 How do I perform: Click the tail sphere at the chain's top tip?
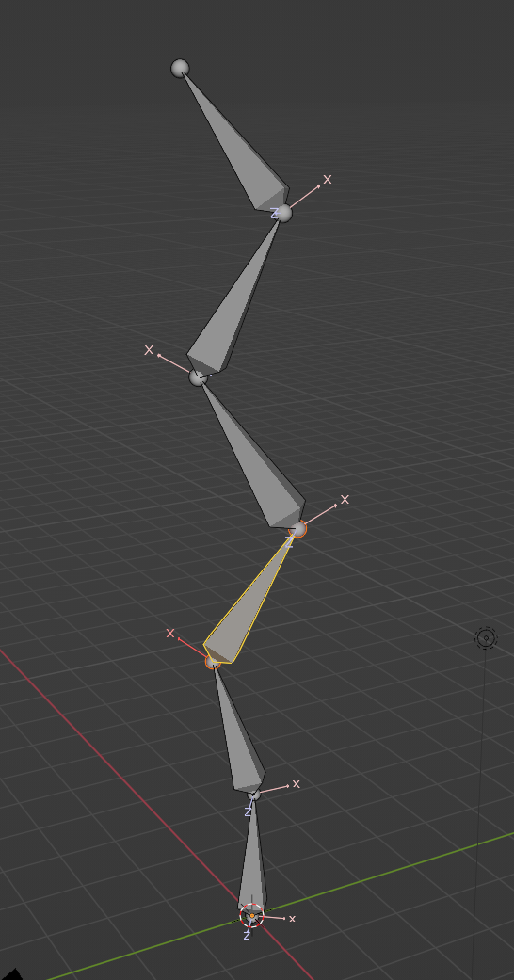tap(180, 68)
